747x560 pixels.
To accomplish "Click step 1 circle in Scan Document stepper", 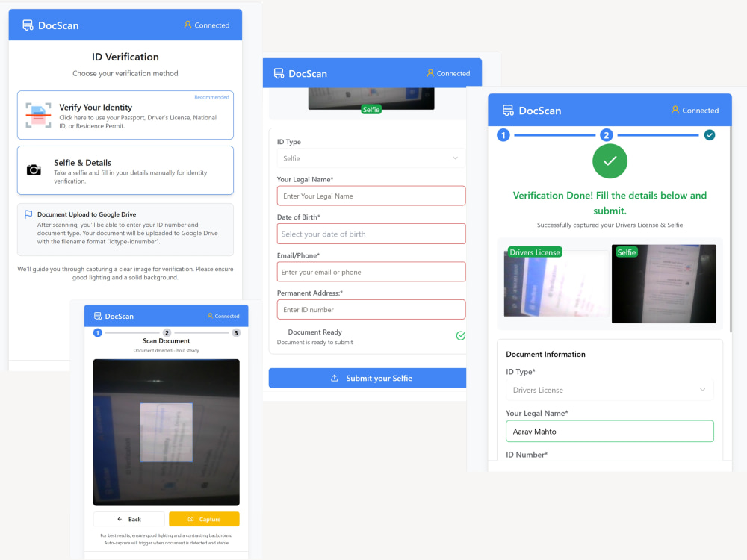I will click(x=98, y=333).
